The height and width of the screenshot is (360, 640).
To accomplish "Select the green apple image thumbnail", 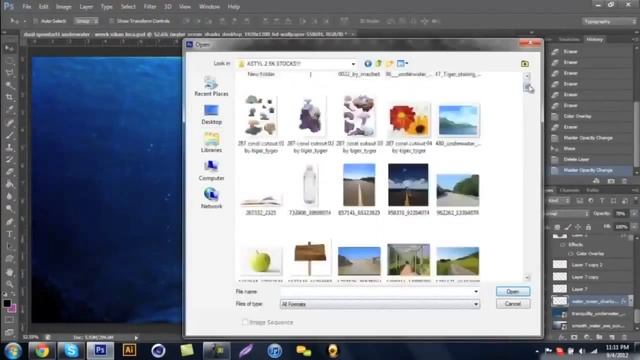I will tap(261, 261).
